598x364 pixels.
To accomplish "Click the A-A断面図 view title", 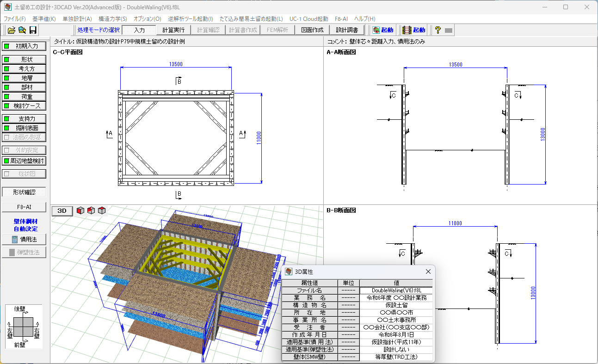I will tap(341, 52).
